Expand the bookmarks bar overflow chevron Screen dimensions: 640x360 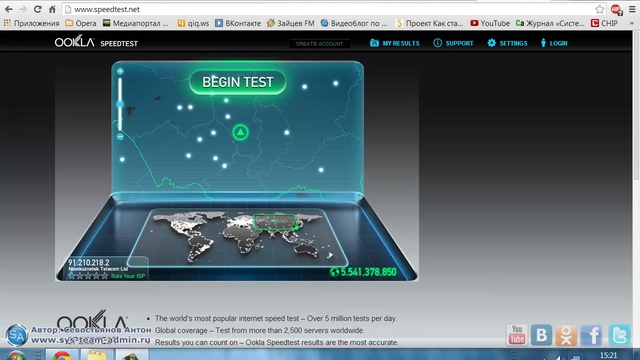click(x=632, y=23)
